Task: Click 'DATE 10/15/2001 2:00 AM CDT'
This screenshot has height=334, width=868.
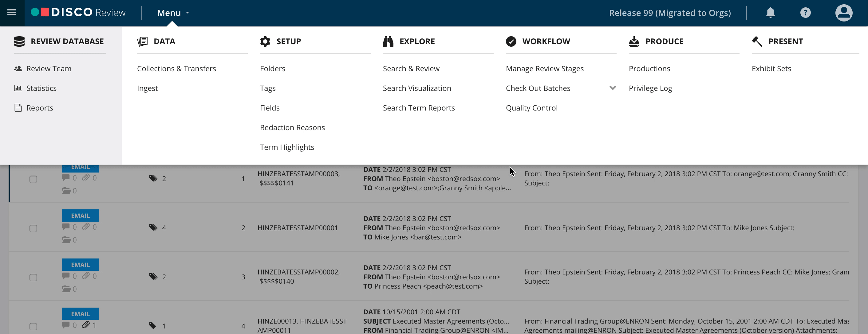Action: tap(412, 312)
